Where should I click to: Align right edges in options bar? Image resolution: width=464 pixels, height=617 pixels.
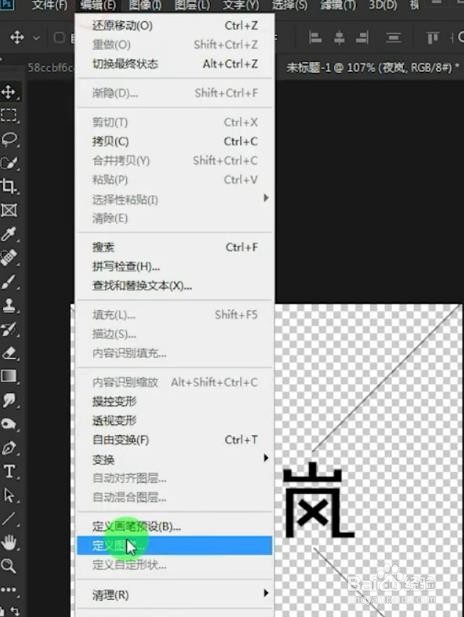362,38
